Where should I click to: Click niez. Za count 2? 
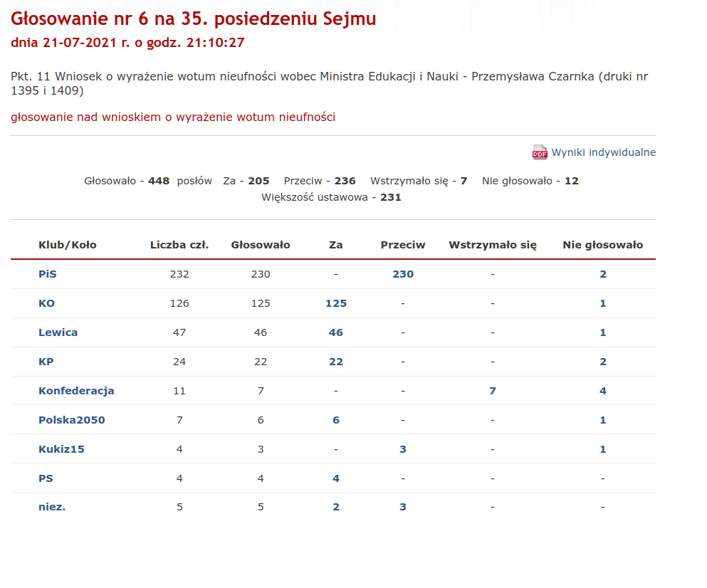(x=336, y=507)
